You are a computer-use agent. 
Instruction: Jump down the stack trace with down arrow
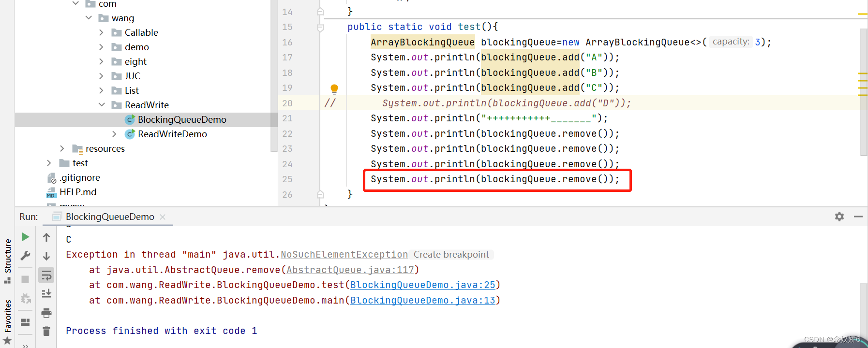pyautogui.click(x=46, y=256)
